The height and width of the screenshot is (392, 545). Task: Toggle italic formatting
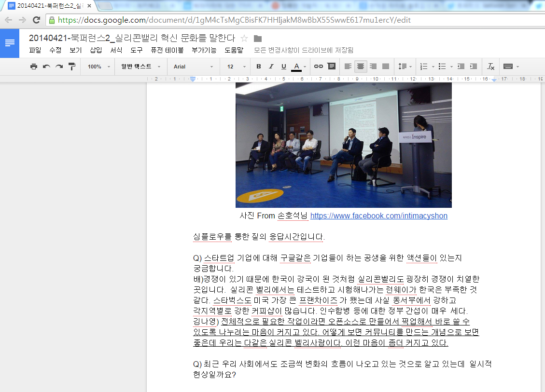(x=271, y=67)
